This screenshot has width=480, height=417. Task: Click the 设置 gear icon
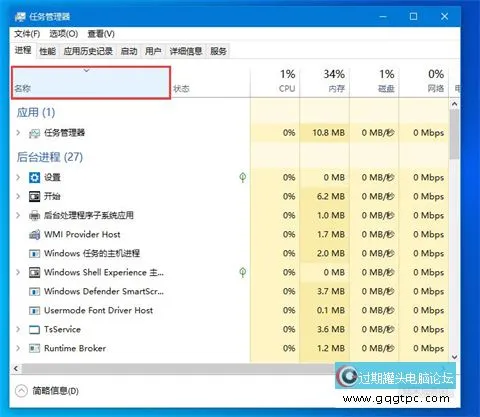34,177
